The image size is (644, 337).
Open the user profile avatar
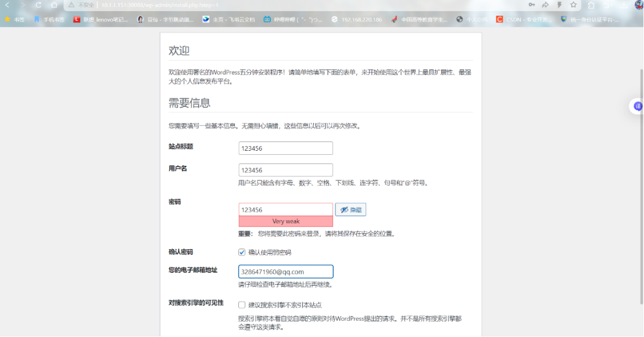tap(639, 5)
